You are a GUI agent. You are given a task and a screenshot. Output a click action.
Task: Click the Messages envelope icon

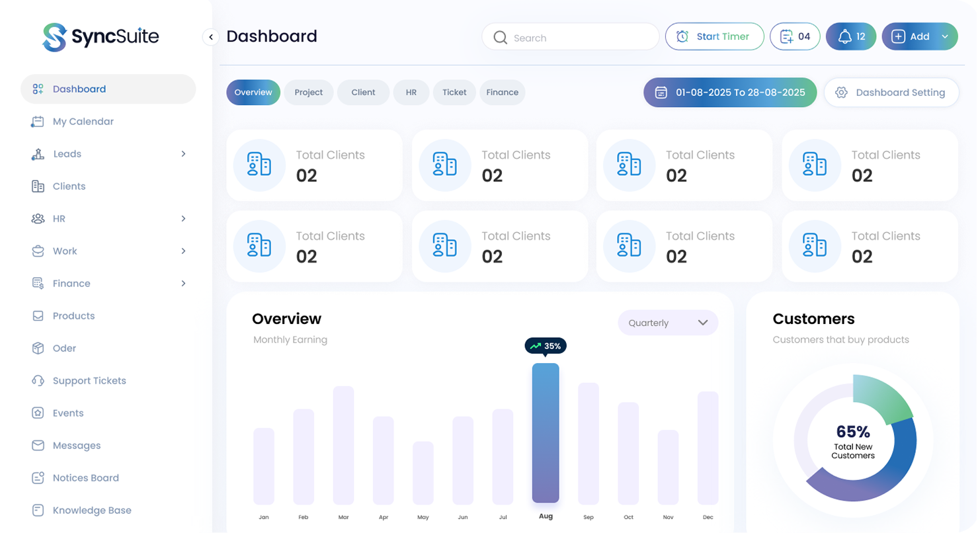tap(38, 446)
